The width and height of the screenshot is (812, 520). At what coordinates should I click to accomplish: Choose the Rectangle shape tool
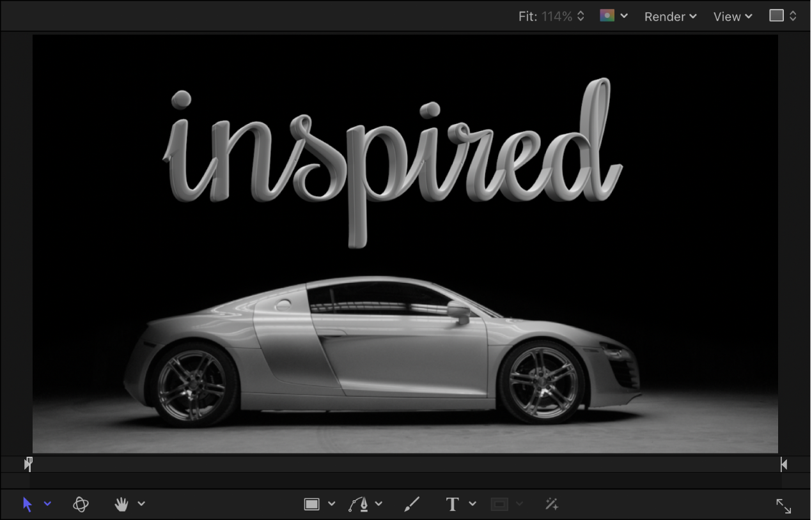[x=311, y=504]
